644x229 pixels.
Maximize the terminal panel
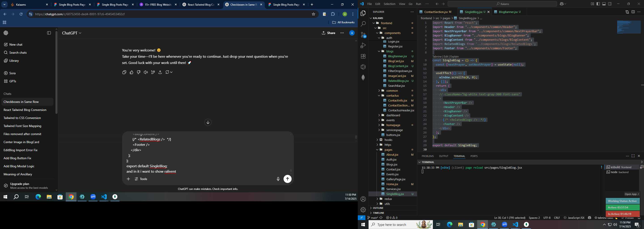633,156
